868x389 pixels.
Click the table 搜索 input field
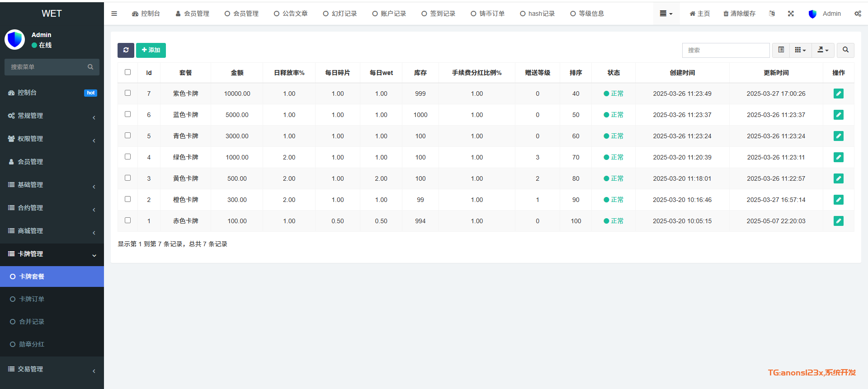[x=726, y=50]
